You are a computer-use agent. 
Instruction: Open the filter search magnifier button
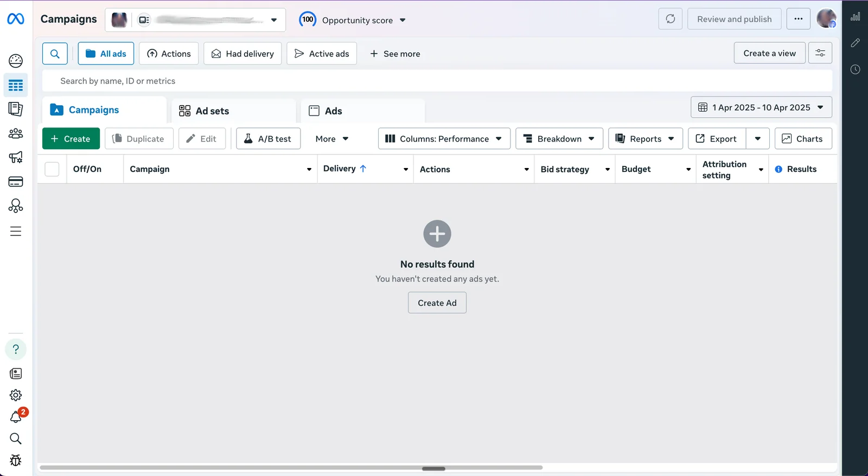coord(55,54)
